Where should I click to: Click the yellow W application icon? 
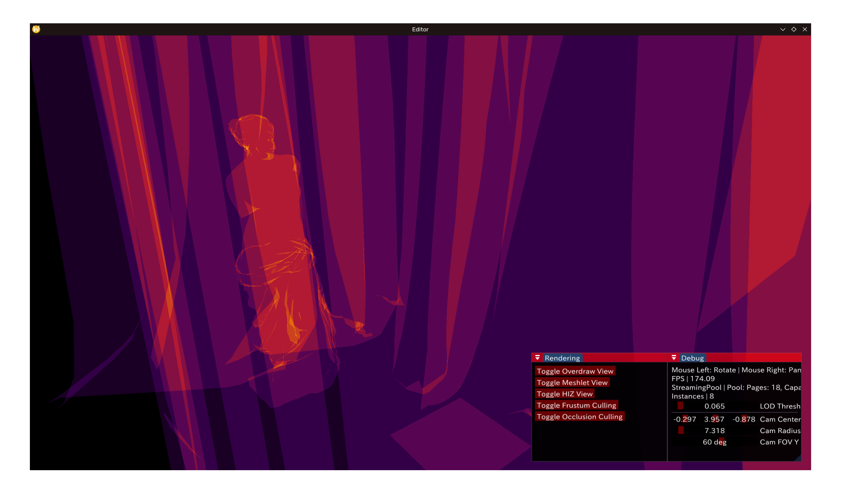coord(36,29)
